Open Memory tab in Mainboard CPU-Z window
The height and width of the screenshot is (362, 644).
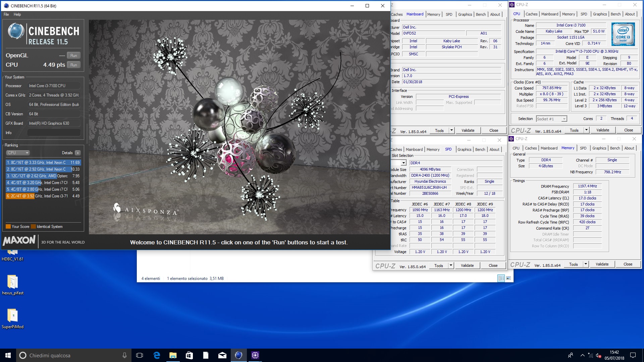coord(433,14)
